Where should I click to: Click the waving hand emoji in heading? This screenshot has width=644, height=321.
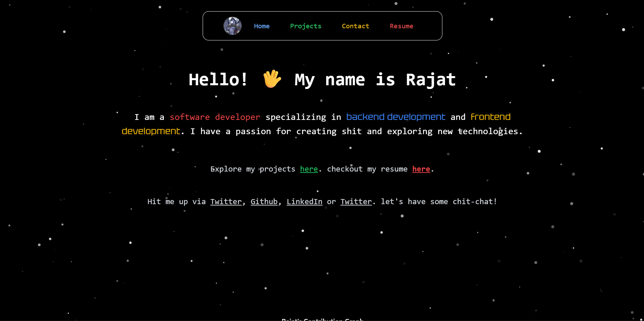pos(272,79)
